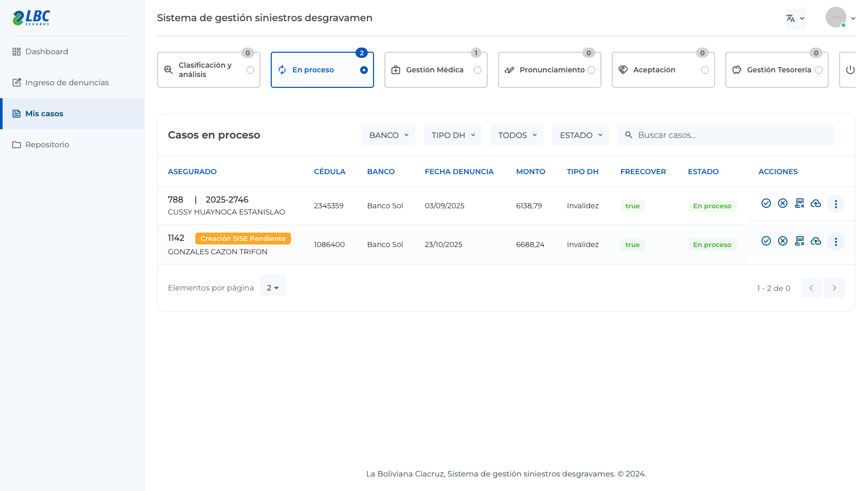This screenshot has width=868, height=491.
Task: Click the Ingreso de denuncias edit icon
Action: [17, 83]
